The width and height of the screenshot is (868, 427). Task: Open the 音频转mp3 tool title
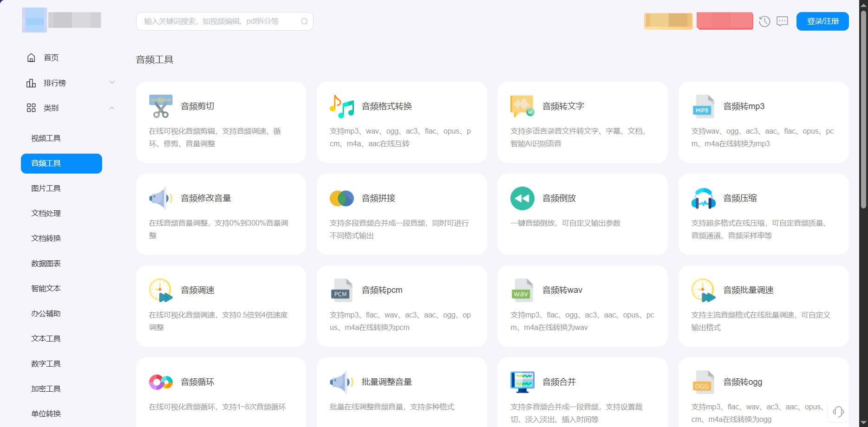pyautogui.click(x=744, y=106)
